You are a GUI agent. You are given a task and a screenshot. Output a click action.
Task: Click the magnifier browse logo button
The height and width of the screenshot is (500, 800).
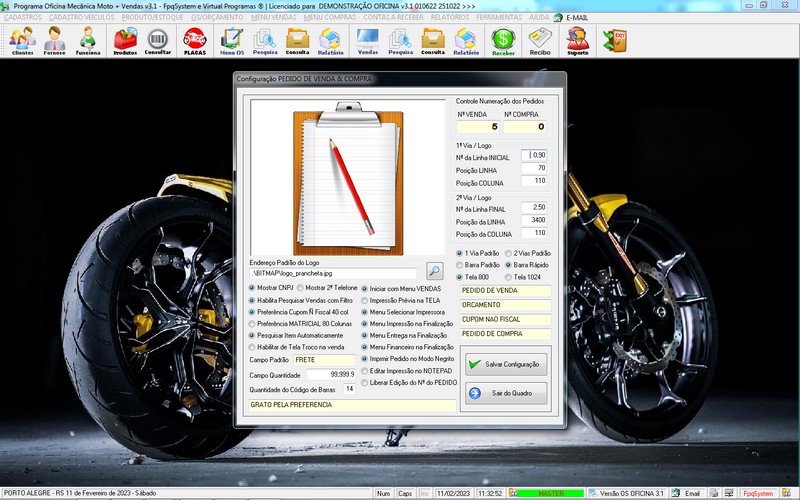(434, 270)
